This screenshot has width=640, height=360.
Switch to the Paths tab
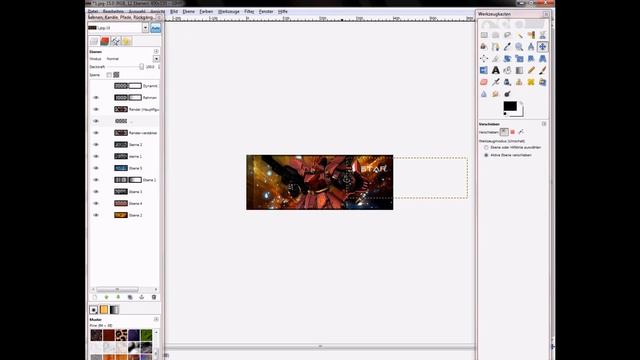116,41
